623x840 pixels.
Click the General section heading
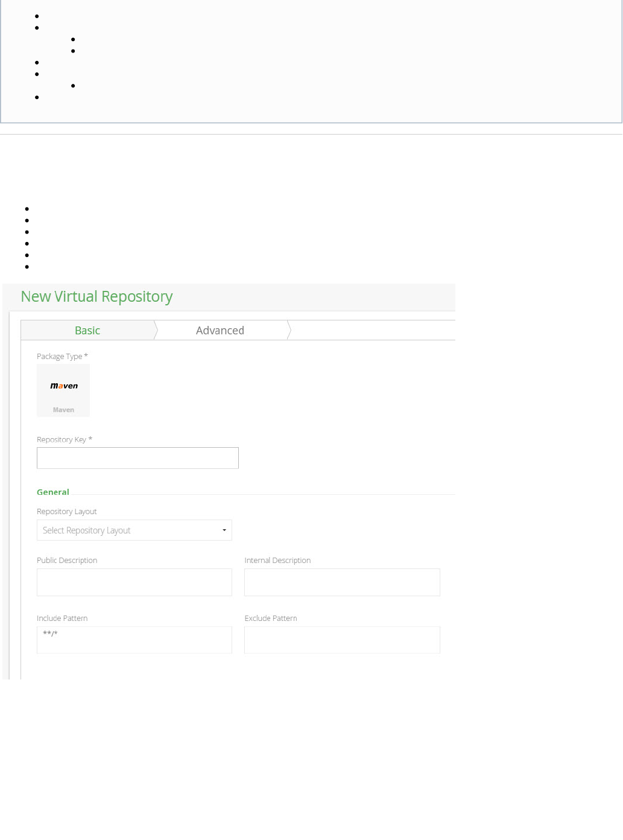coord(53,492)
